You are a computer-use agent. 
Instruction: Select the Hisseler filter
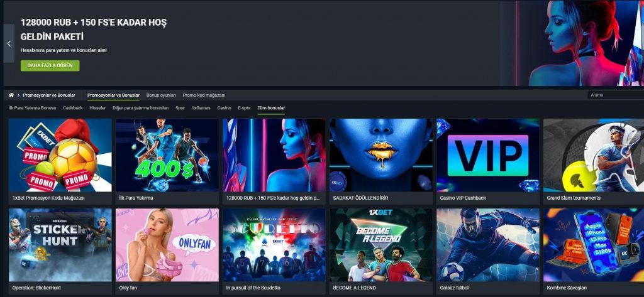pyautogui.click(x=97, y=108)
